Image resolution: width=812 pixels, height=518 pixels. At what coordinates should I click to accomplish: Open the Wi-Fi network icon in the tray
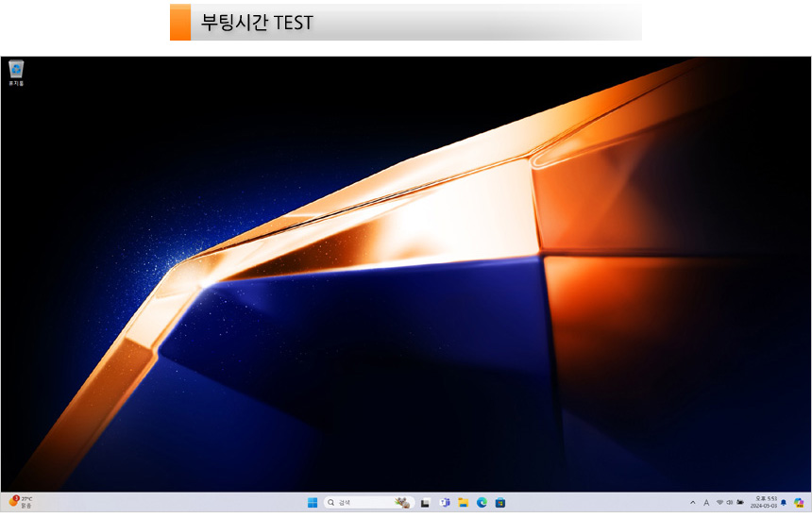[x=719, y=503]
